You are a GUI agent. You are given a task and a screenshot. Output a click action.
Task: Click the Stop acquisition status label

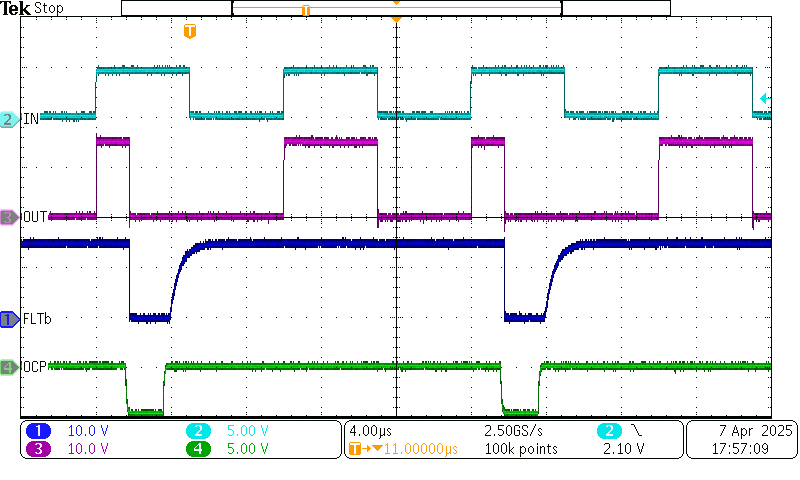(x=49, y=8)
